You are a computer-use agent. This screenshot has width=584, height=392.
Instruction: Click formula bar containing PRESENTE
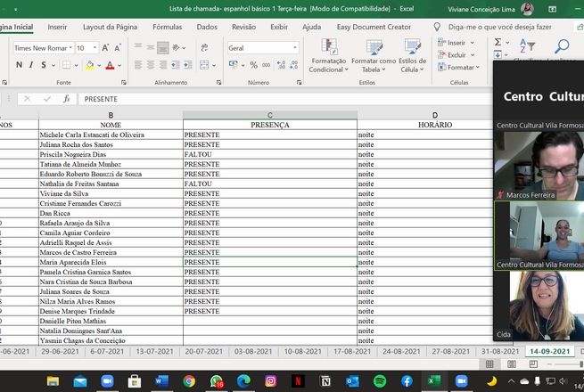(x=285, y=99)
